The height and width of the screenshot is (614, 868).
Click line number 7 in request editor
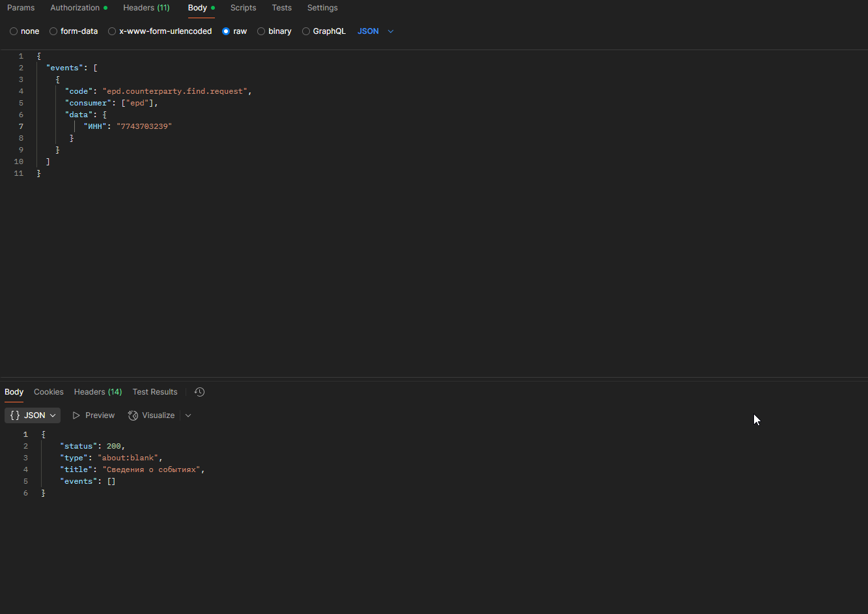(x=21, y=126)
